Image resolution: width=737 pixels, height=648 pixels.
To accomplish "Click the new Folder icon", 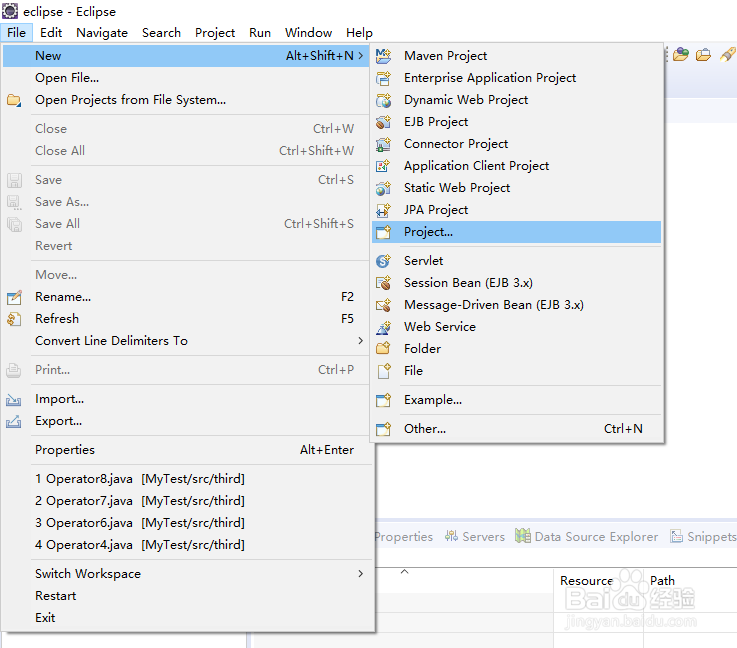I will pyautogui.click(x=383, y=348).
